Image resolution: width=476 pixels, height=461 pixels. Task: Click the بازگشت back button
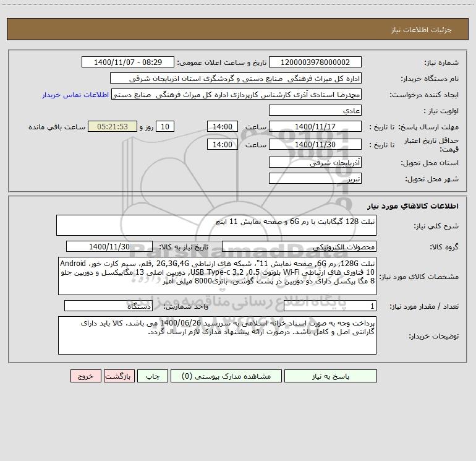coord(119,376)
